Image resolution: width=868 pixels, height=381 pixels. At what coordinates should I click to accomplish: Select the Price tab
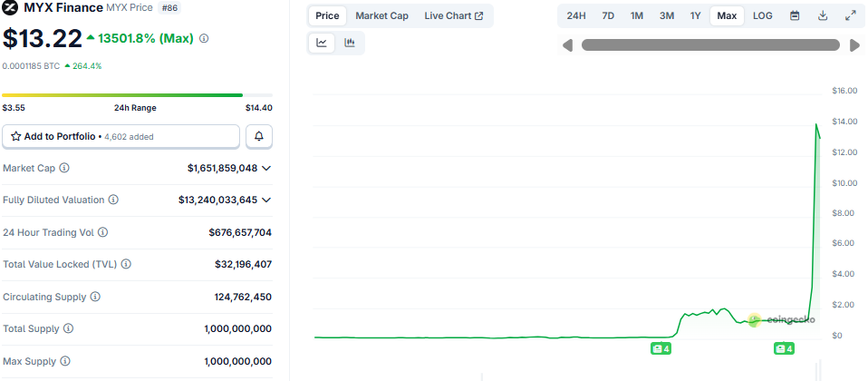(x=327, y=15)
